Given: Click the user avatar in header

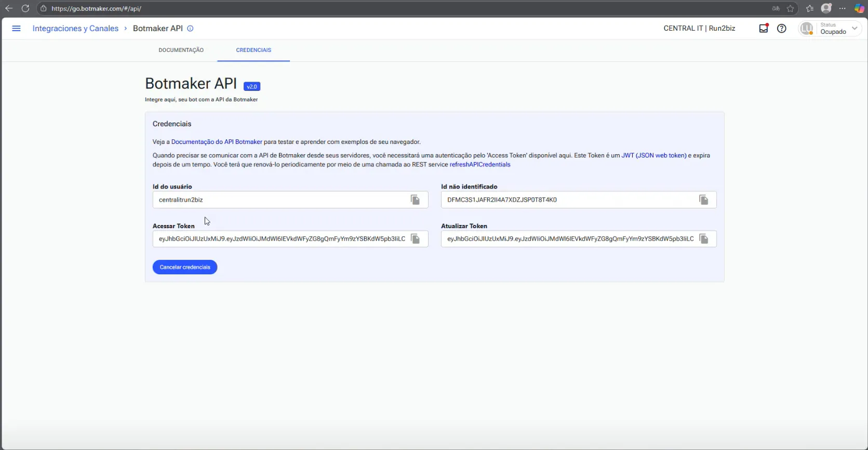Looking at the screenshot, I should pos(806,29).
